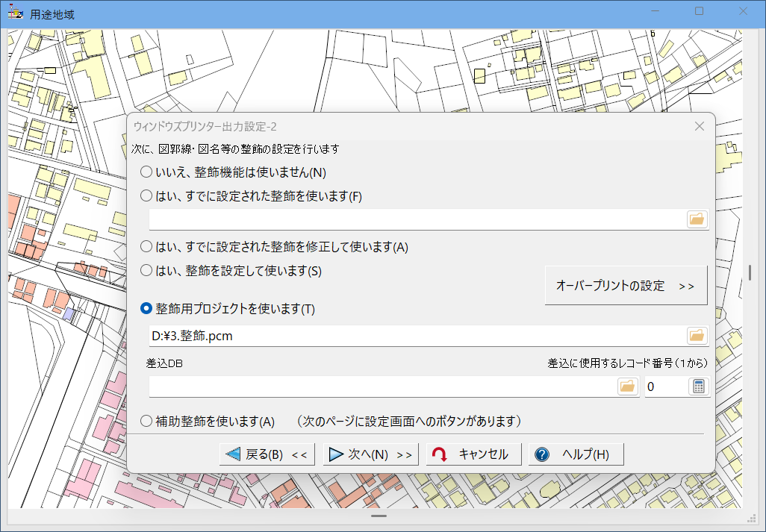Screen dimensions: 766x532
Task: Select 'はい、整飾を設定して使います(S)' radio button
Action: pos(147,270)
